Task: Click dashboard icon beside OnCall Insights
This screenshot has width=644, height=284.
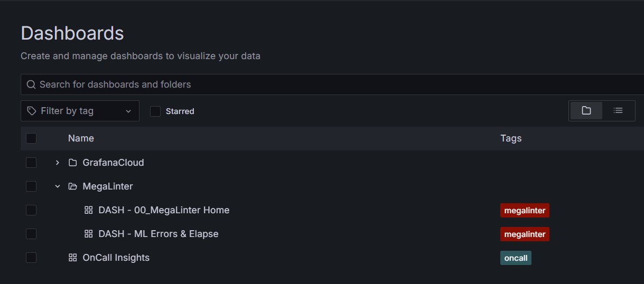Action: tap(73, 258)
